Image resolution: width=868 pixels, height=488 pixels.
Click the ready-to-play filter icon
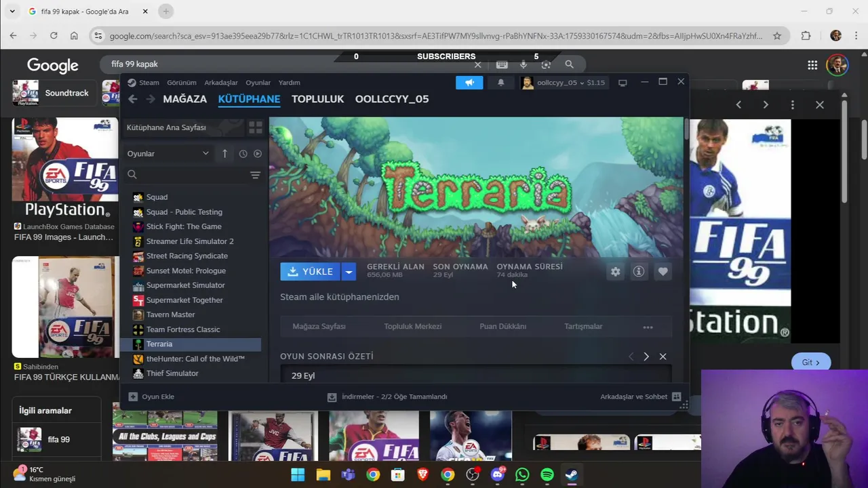(x=258, y=154)
